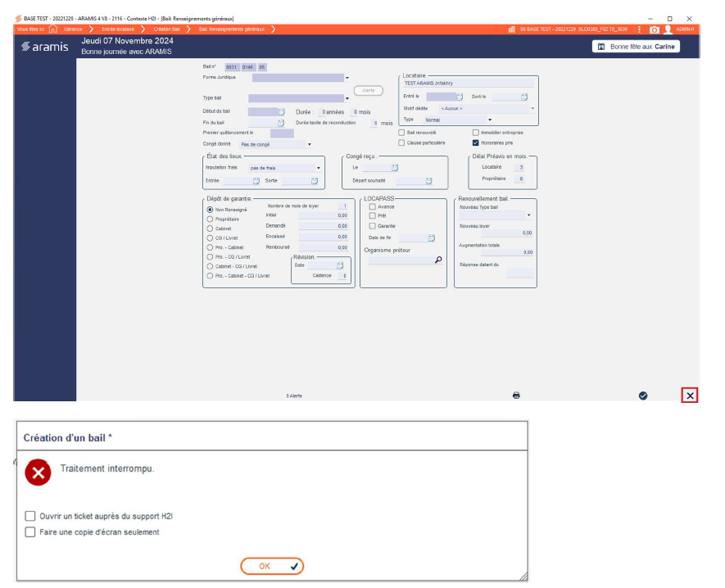Go to Gérance in the breadcrumb
This screenshot has height=588, width=725.
tap(73, 29)
